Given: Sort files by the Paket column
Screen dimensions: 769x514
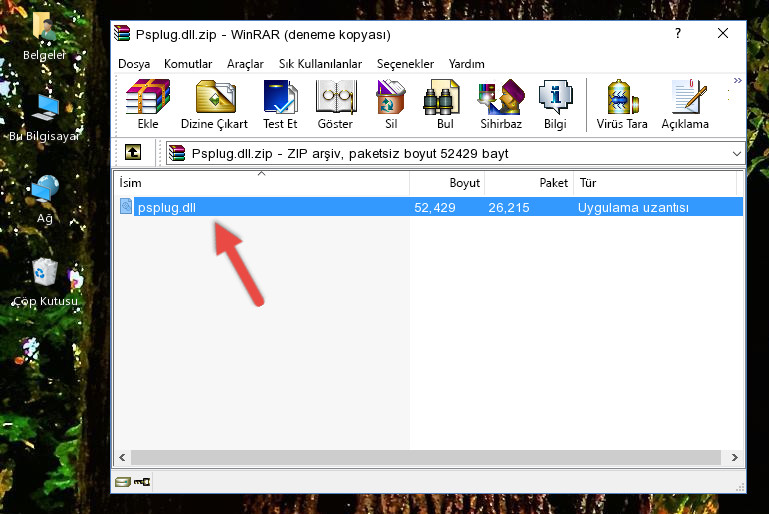Looking at the screenshot, I should 529,183.
